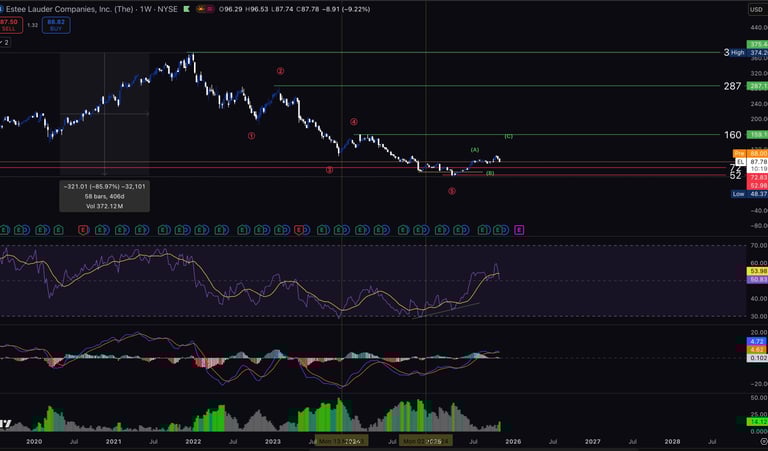Click the O96.29 open price value
Image resolution: width=768 pixels, height=451 pixels.
pos(230,9)
